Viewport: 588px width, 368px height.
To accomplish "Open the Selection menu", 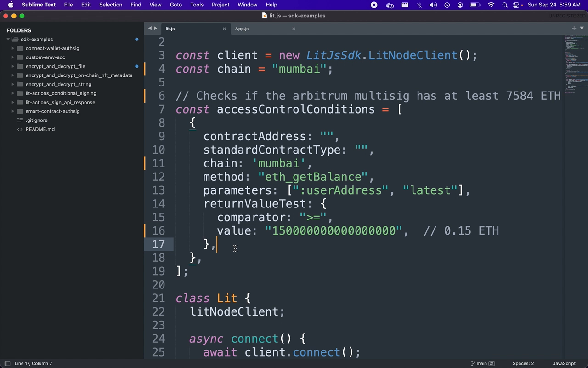I will tap(111, 5).
